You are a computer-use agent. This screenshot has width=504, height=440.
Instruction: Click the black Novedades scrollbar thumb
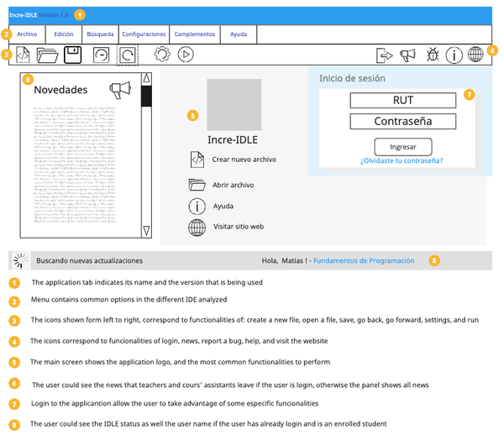click(x=146, y=96)
